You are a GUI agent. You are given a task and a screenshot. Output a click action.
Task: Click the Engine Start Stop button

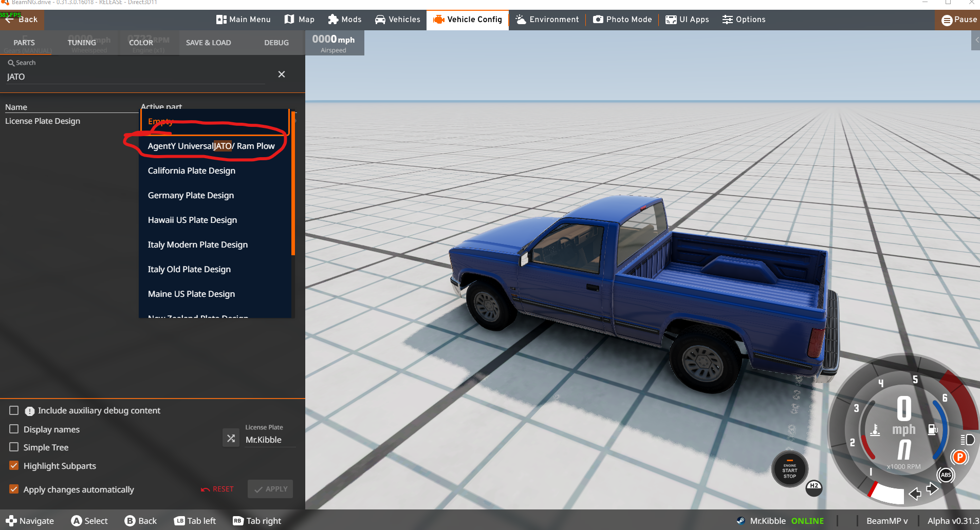790,469
